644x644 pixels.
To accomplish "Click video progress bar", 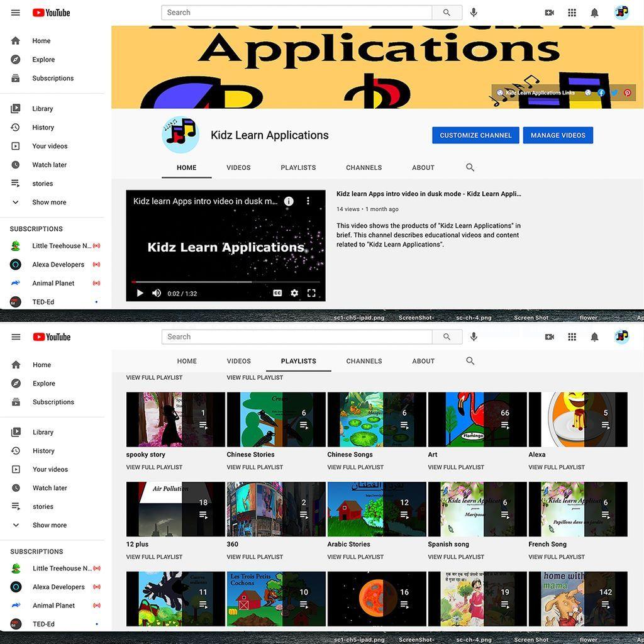I will (226, 282).
